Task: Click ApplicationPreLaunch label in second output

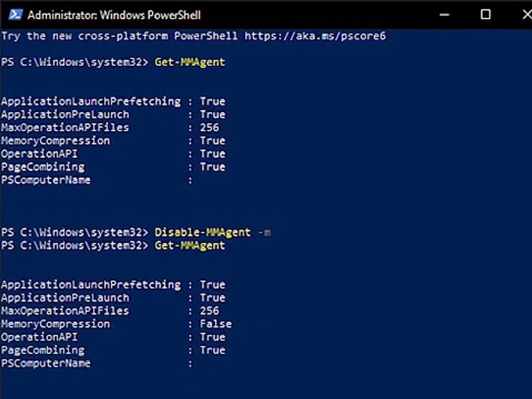Action: click(x=65, y=298)
